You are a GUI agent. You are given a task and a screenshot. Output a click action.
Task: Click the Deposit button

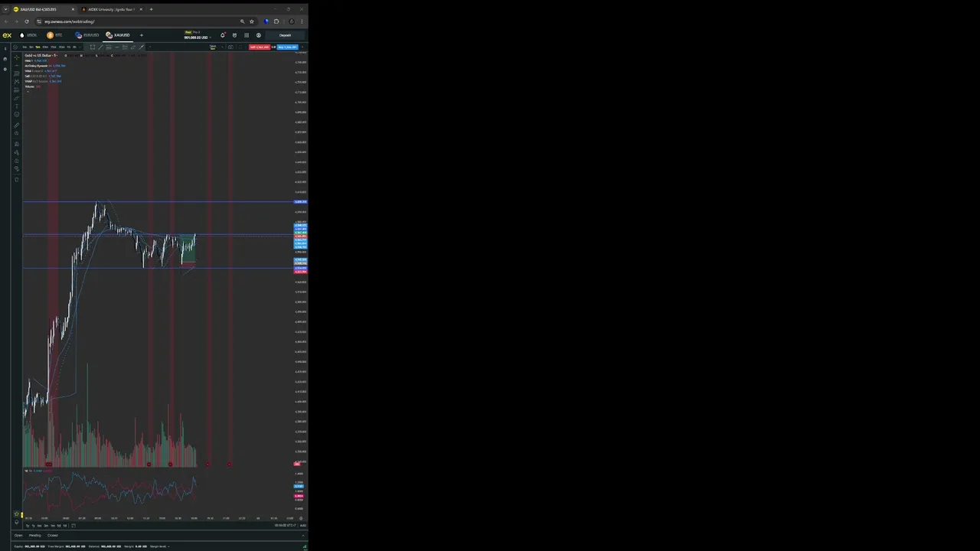(285, 35)
